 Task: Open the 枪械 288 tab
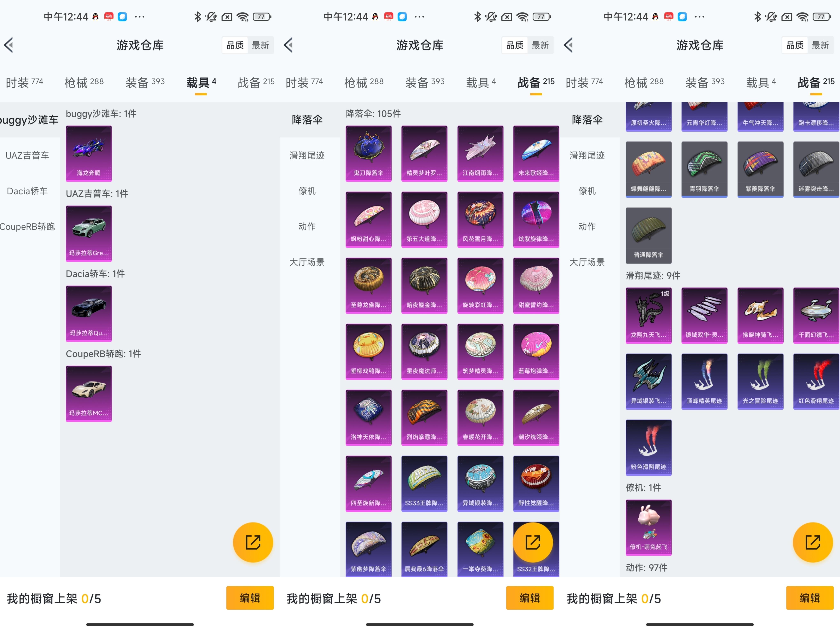84,82
